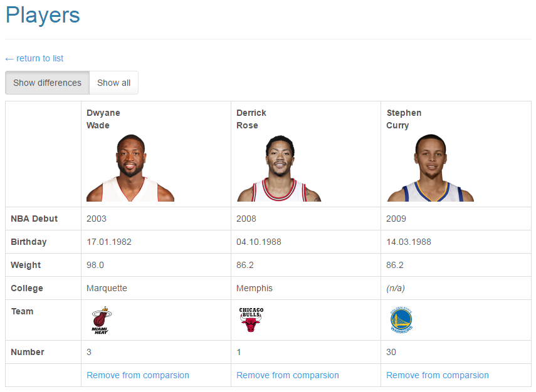Switch to Show differences view
The width and height of the screenshot is (536, 392).
(46, 83)
